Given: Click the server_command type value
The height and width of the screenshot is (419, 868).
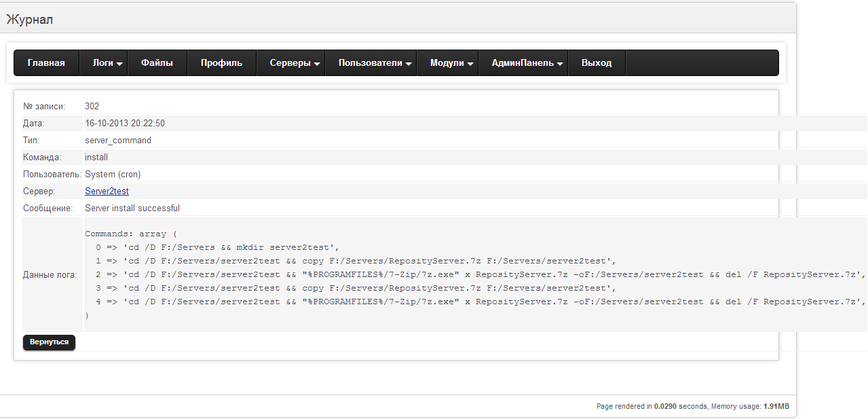Looking at the screenshot, I should coord(118,141).
